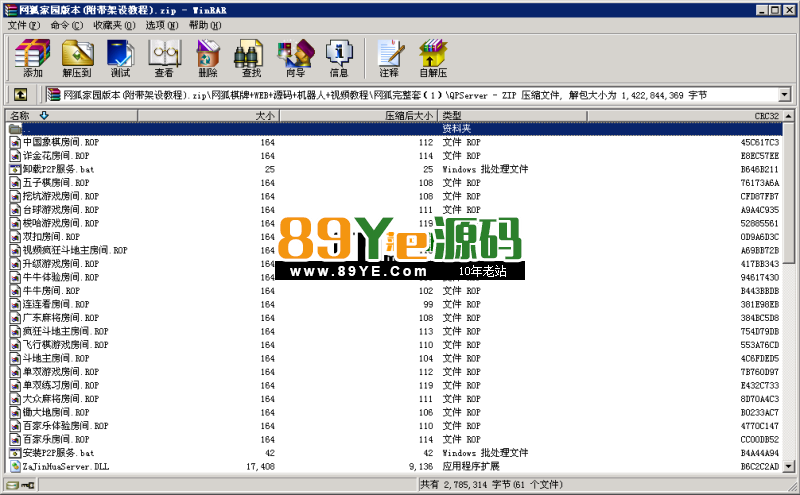Click the WinRAR title bar app icon
This screenshot has width=800, height=495.
tap(11, 10)
